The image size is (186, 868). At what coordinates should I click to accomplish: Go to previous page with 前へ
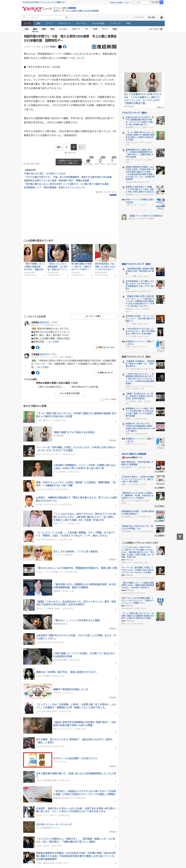point(59,147)
